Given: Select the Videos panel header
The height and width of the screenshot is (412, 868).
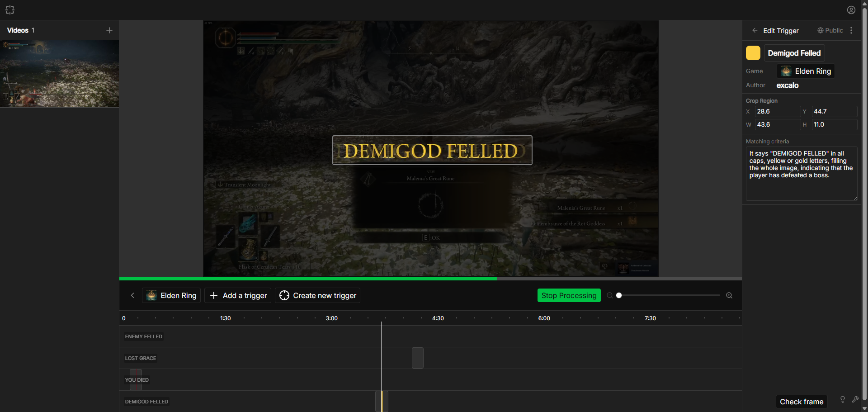Looking at the screenshot, I should tap(17, 30).
